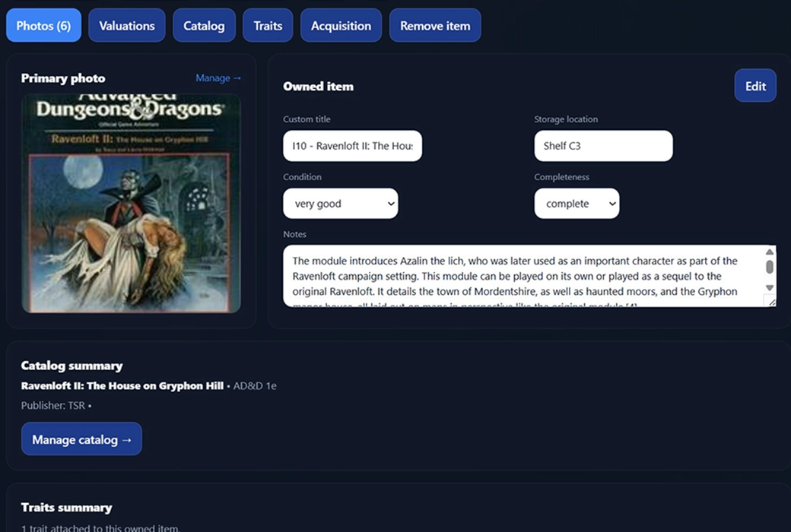Click the Notes scrollbar up arrow

(x=769, y=252)
